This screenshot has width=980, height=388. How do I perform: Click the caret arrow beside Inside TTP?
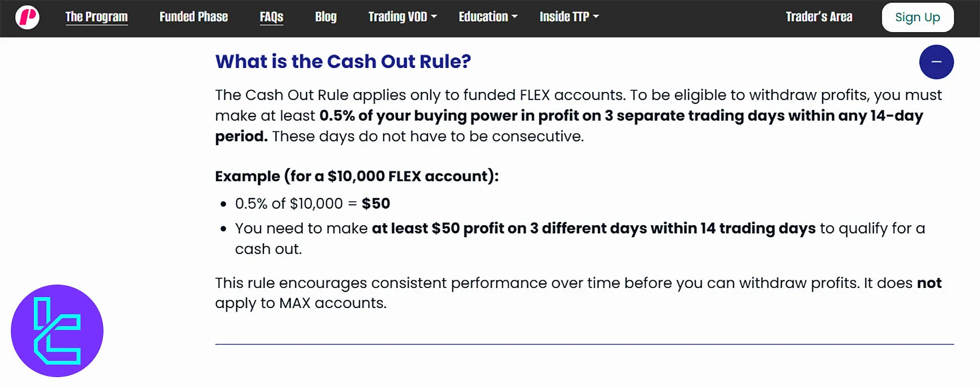click(x=596, y=17)
